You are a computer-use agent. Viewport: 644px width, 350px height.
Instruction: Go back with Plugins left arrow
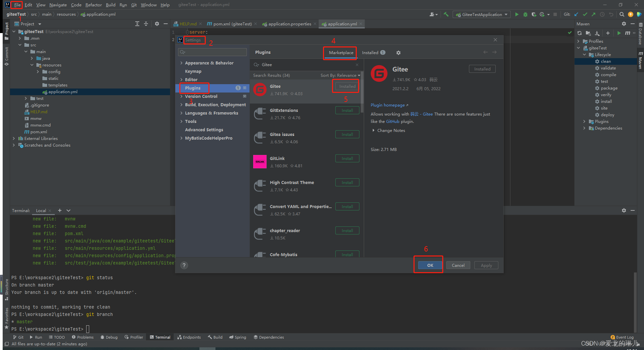pos(485,52)
